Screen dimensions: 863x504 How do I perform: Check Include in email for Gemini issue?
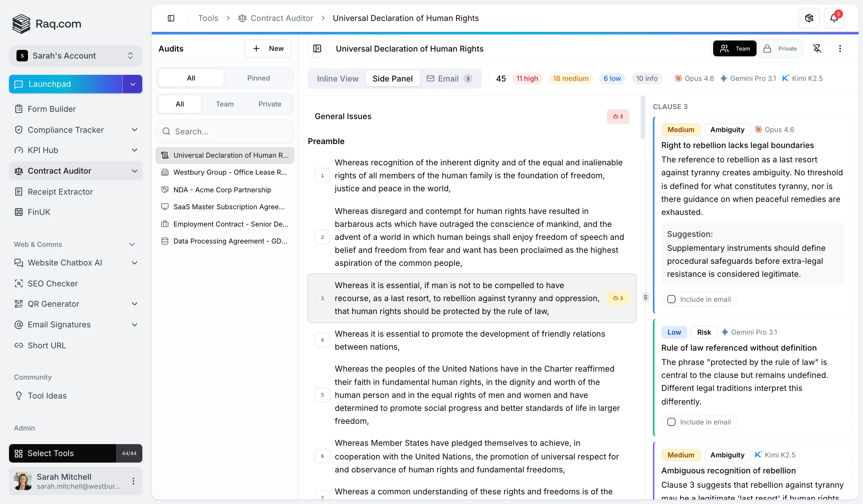click(x=671, y=422)
